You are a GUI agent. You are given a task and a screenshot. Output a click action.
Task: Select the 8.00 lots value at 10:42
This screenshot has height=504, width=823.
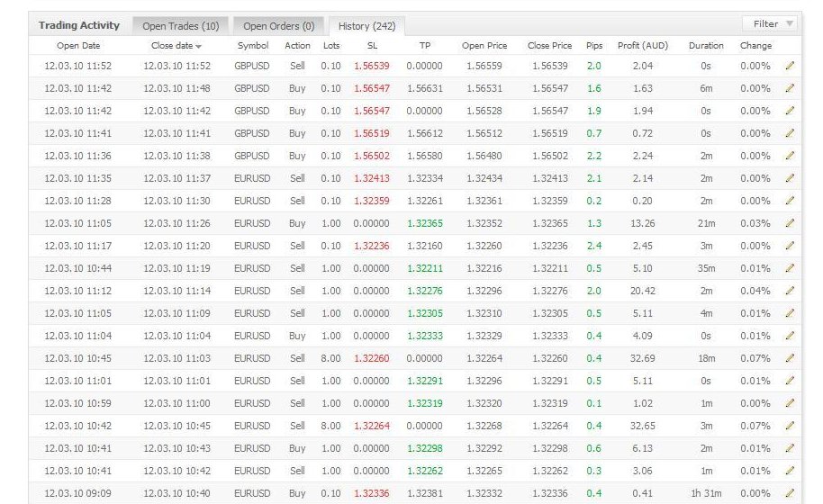coord(330,426)
